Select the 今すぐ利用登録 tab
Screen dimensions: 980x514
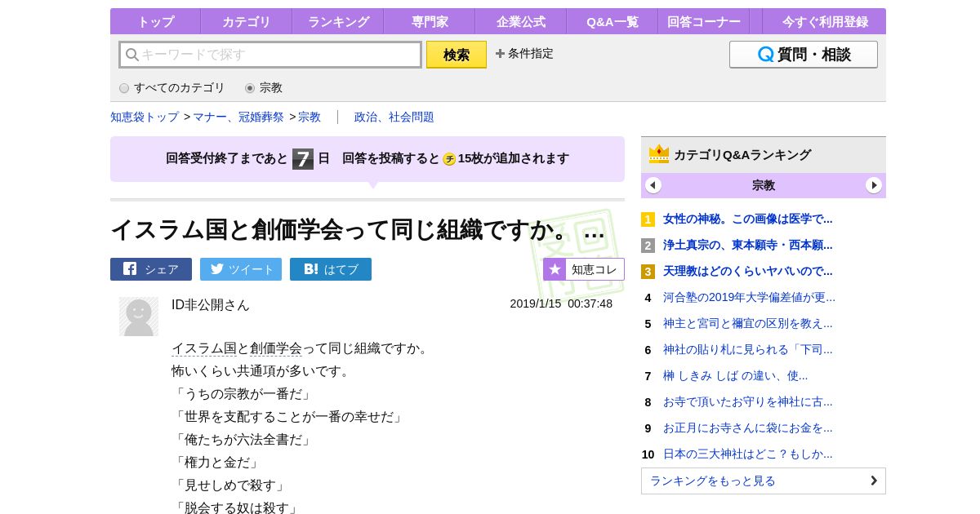tap(824, 22)
